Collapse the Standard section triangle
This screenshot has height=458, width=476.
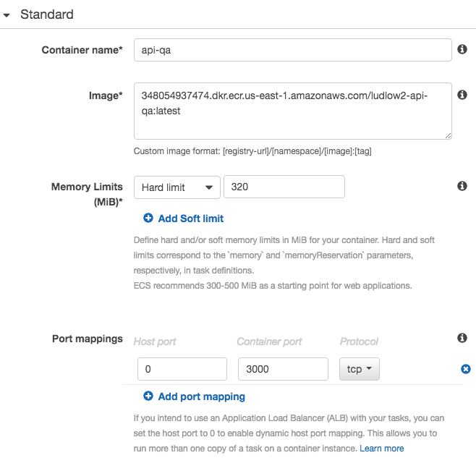(8, 14)
